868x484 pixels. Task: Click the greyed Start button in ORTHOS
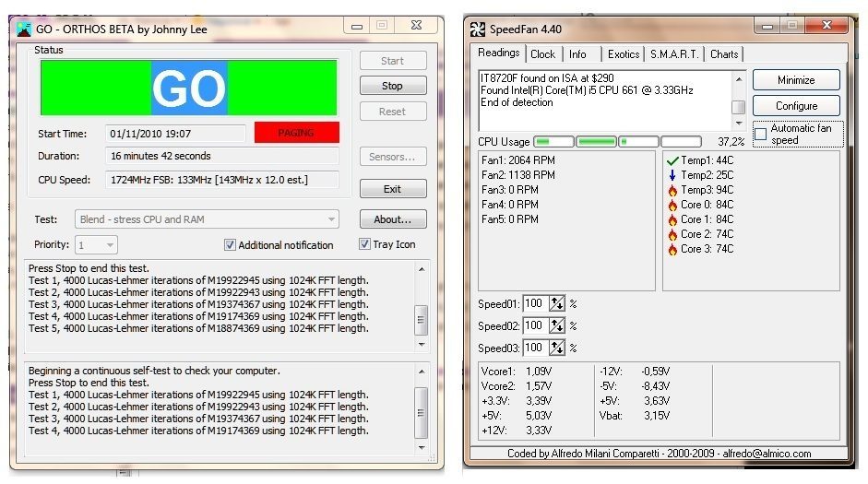pos(393,61)
